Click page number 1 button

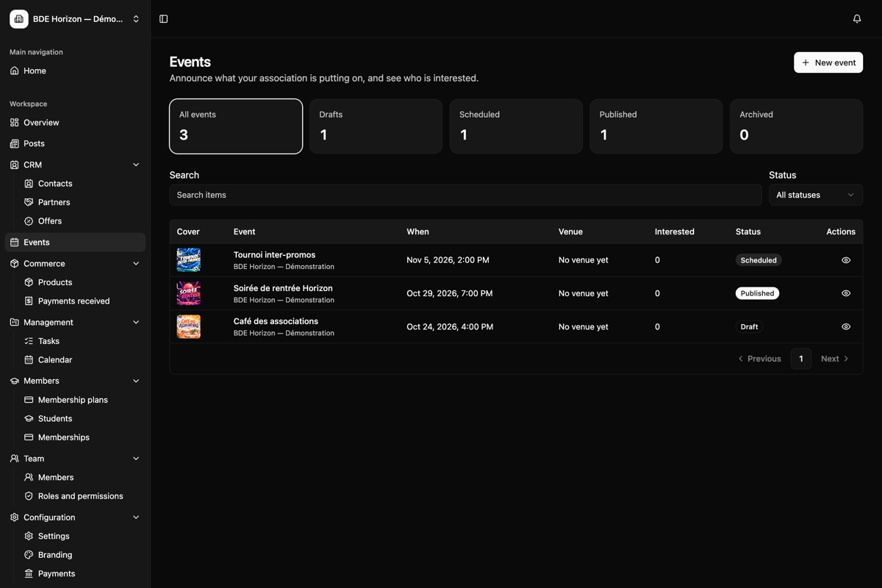point(801,359)
